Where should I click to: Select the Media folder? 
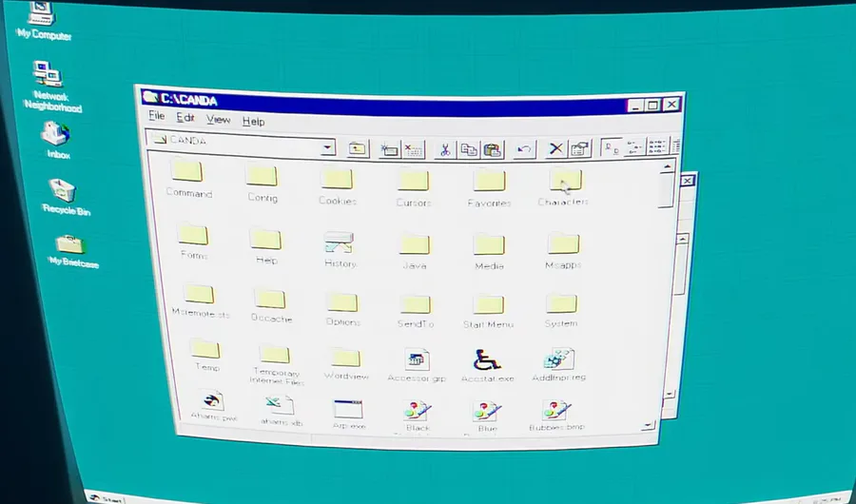(x=489, y=252)
